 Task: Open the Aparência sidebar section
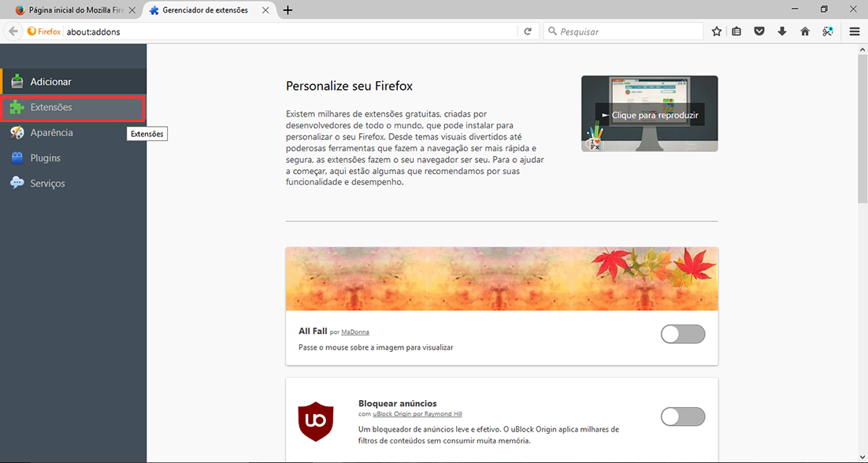[73, 133]
